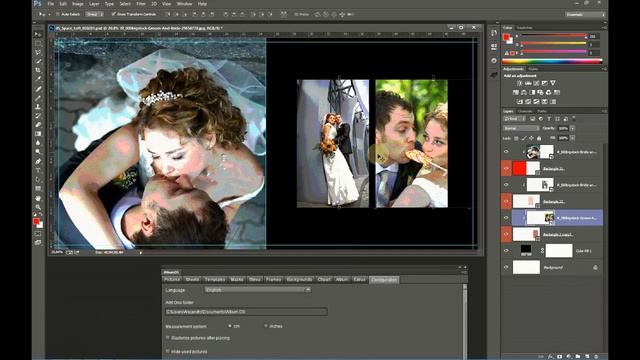Viewport: 640px width, 360px height.
Task: Enable Hide used pictures checkbox
Action: [168, 351]
